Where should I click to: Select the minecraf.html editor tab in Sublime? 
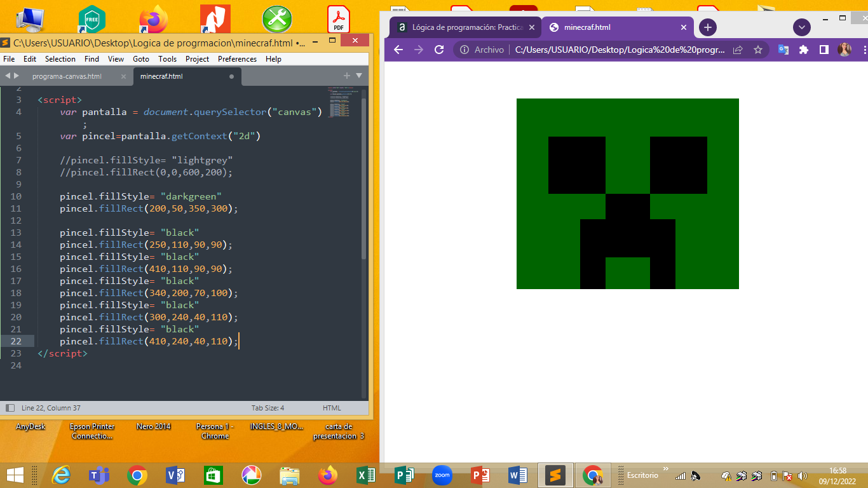coord(161,76)
